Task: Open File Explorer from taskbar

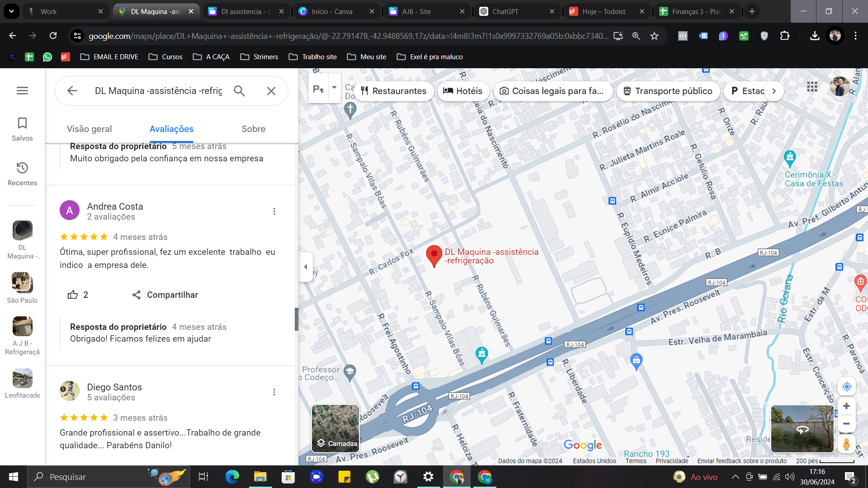Action: point(260,477)
